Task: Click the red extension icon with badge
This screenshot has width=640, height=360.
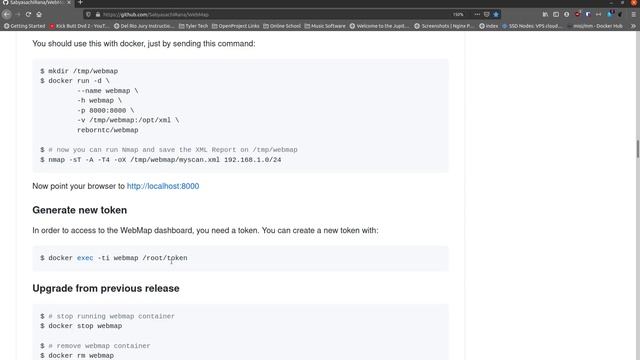Action: (578, 14)
